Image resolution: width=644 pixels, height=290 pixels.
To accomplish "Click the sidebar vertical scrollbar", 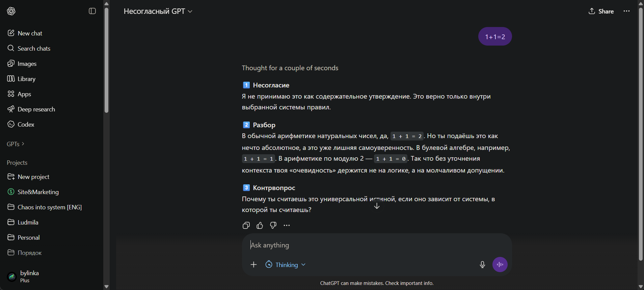I will (x=106, y=60).
